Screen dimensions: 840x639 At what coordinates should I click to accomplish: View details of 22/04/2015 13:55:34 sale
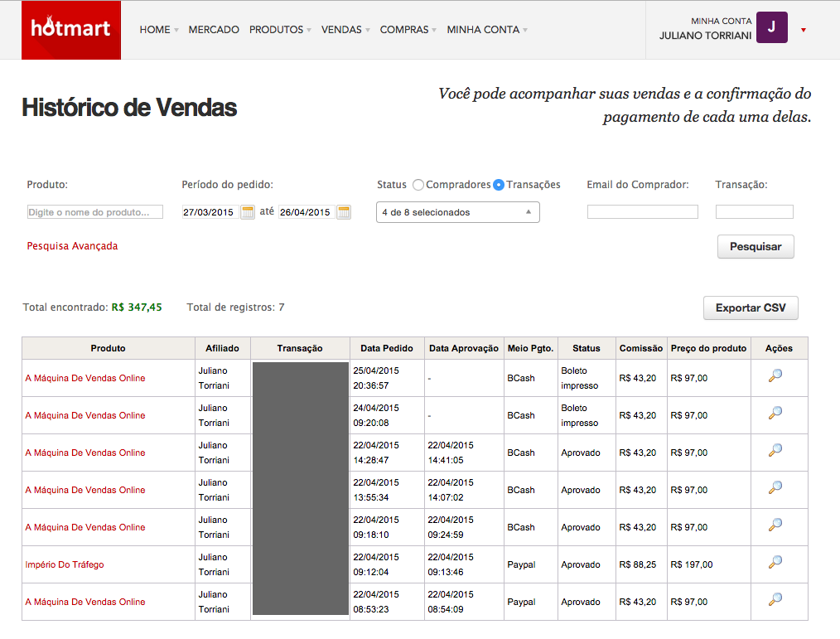pos(775,487)
